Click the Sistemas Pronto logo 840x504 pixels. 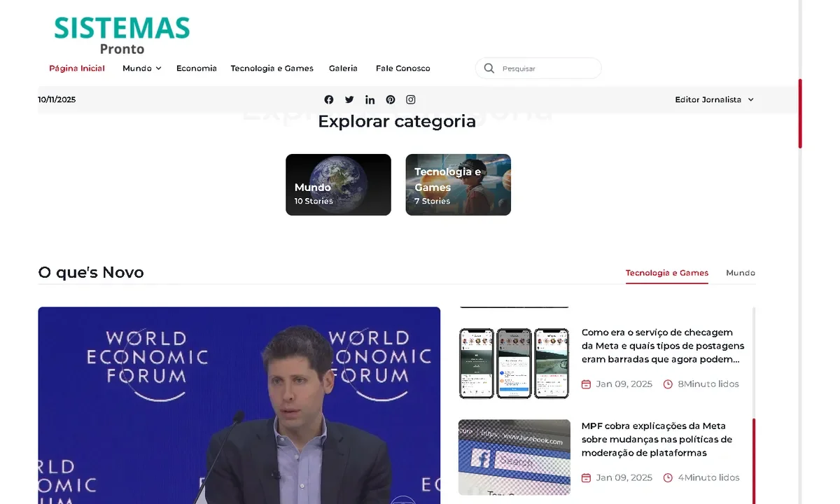point(122,35)
